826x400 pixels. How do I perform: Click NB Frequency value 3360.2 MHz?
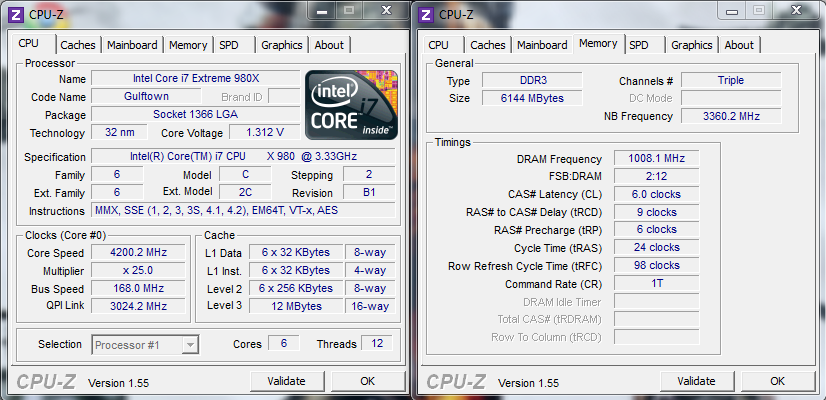(x=731, y=116)
